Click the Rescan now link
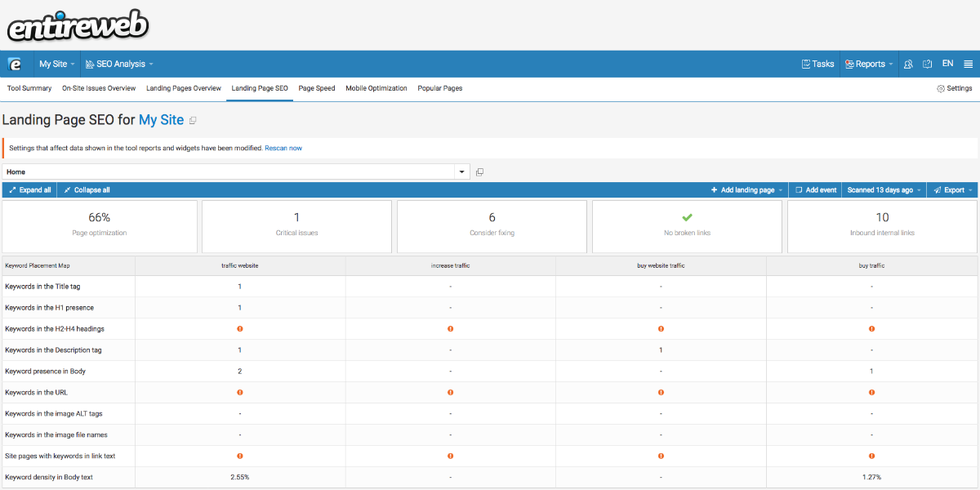Image resolution: width=980 pixels, height=490 pixels. pos(283,148)
